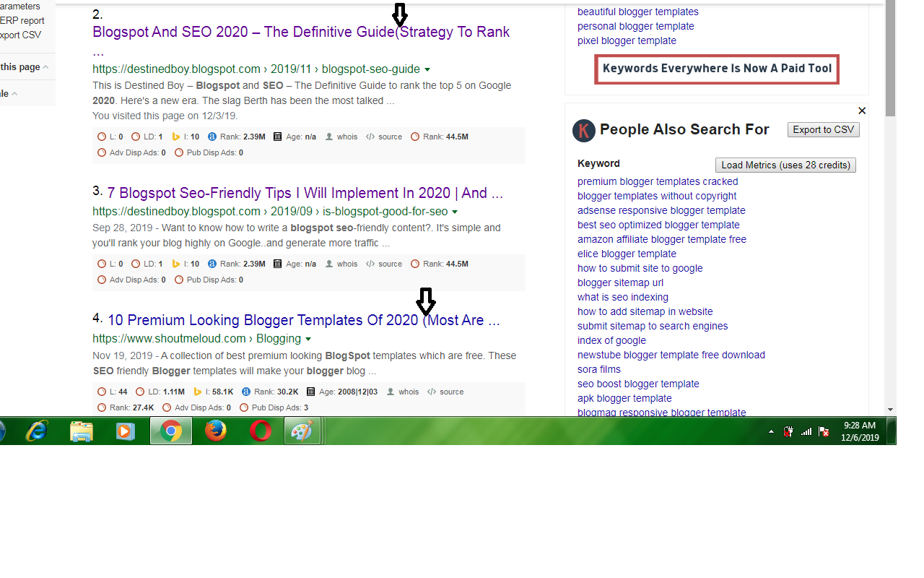
Task: Open dropdown arrow after is-blogspot-good-for-seo URL
Action: 455,212
